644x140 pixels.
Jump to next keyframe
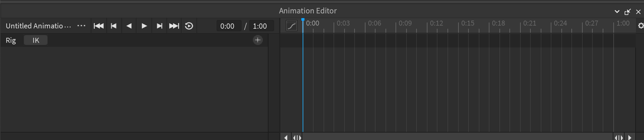159,26
